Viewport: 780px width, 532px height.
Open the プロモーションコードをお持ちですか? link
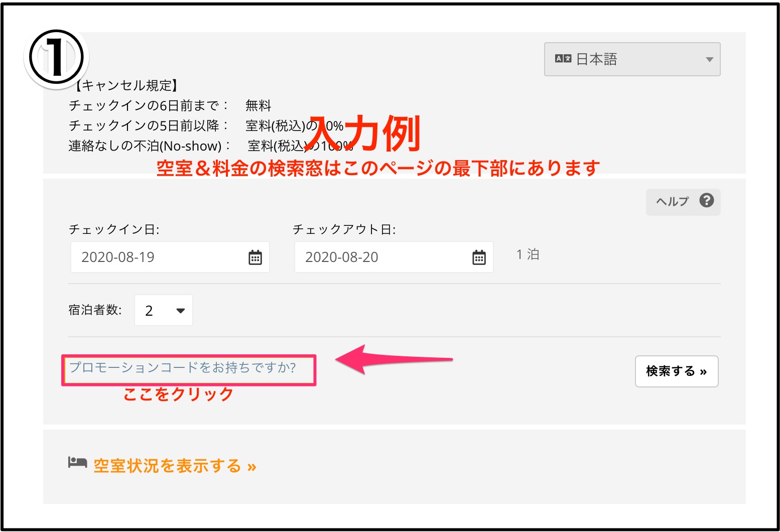[183, 368]
